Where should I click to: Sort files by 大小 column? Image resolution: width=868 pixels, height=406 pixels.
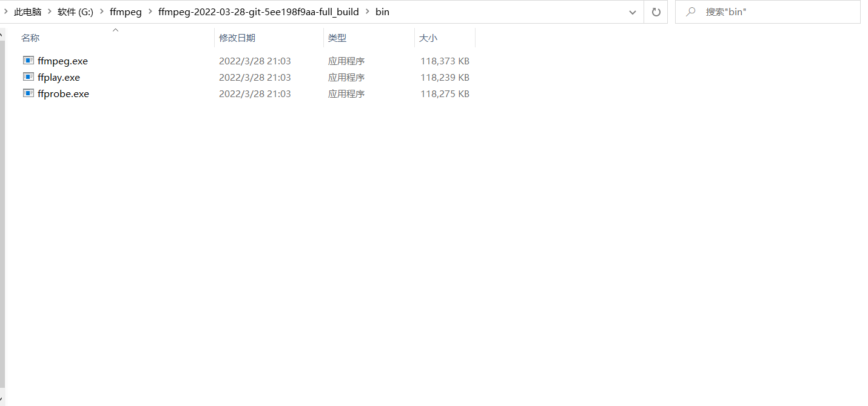pos(428,38)
